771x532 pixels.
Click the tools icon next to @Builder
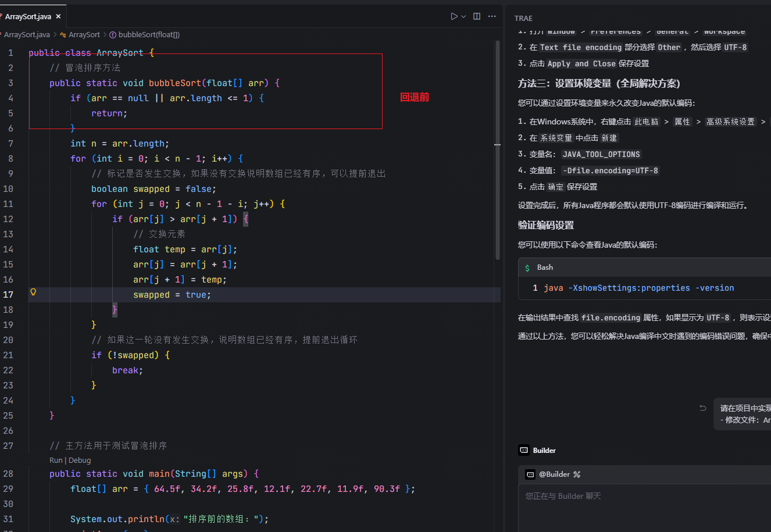tap(577, 474)
